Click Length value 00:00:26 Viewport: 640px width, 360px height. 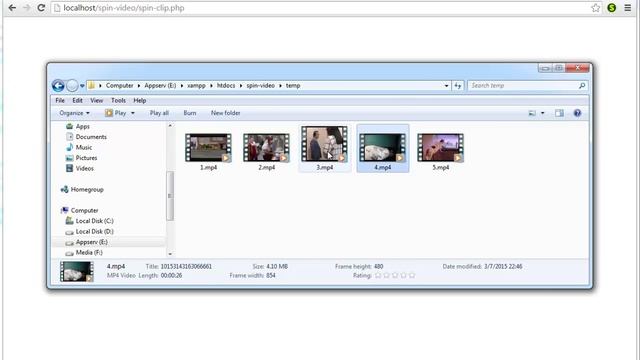click(171, 276)
